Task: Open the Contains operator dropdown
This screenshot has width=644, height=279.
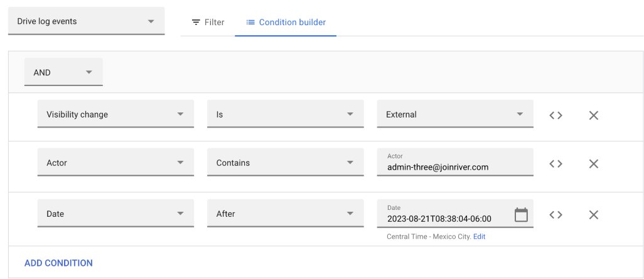Action: [286, 163]
